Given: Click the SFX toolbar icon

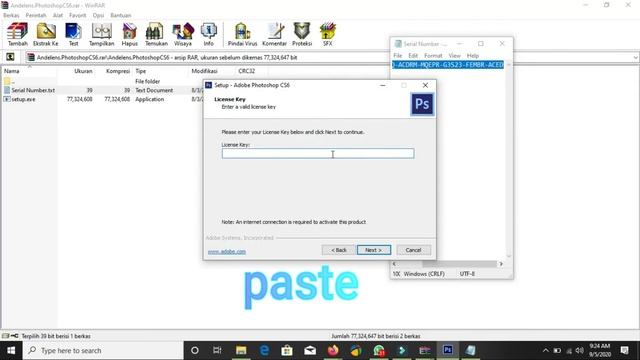Looking at the screenshot, I should tap(328, 34).
